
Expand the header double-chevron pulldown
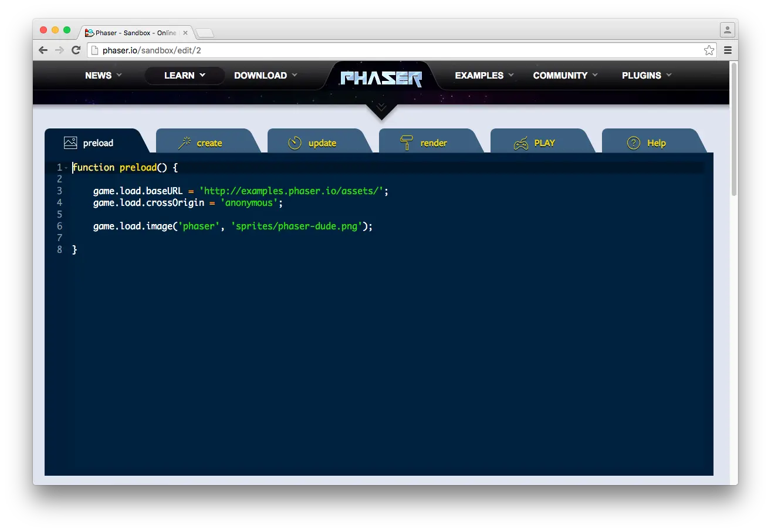(x=381, y=107)
